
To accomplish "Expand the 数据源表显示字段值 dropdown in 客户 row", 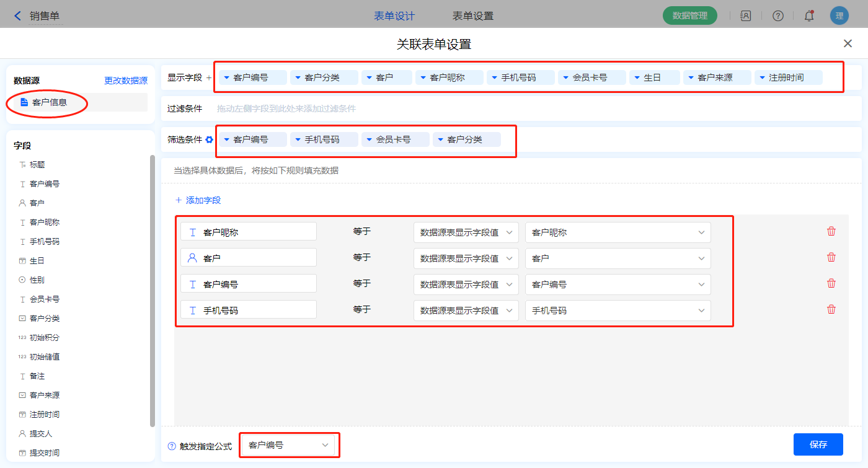I will [x=466, y=258].
